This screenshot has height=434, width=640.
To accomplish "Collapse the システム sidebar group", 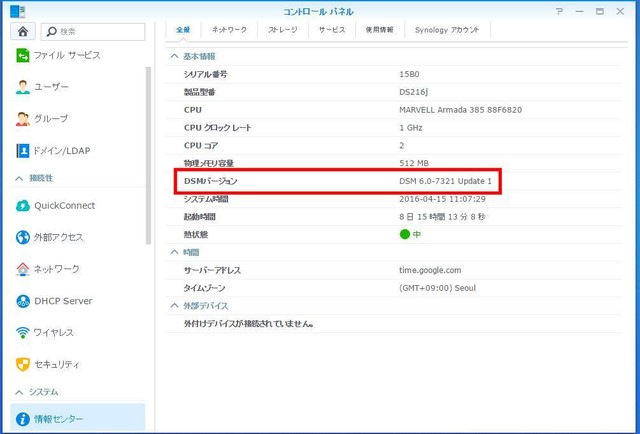I will click(x=19, y=392).
